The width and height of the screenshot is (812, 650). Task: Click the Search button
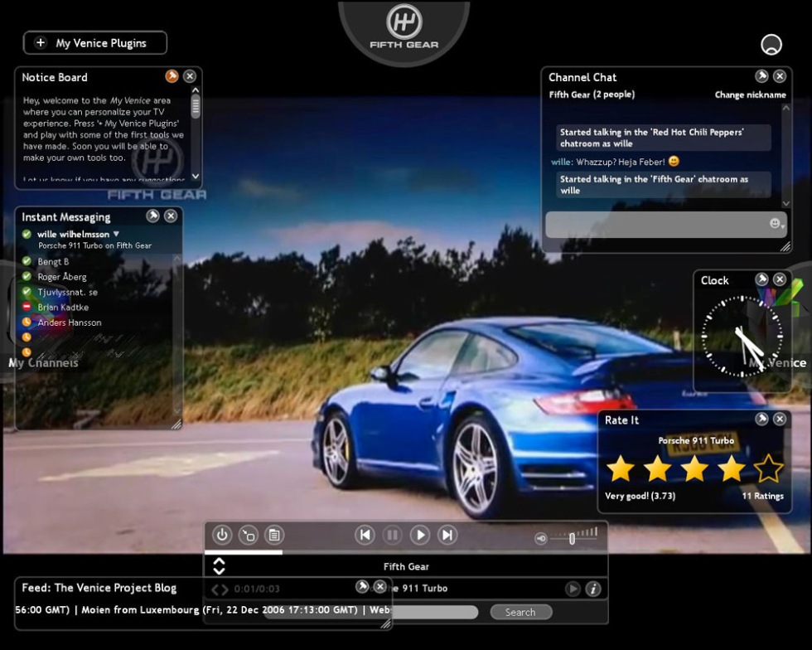521,612
